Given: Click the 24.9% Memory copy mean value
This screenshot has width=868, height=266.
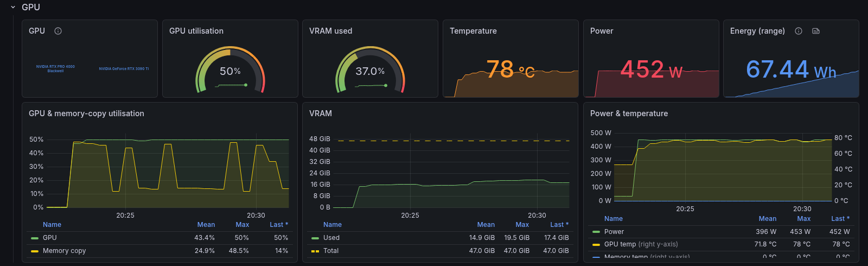Looking at the screenshot, I should pyautogui.click(x=205, y=251).
